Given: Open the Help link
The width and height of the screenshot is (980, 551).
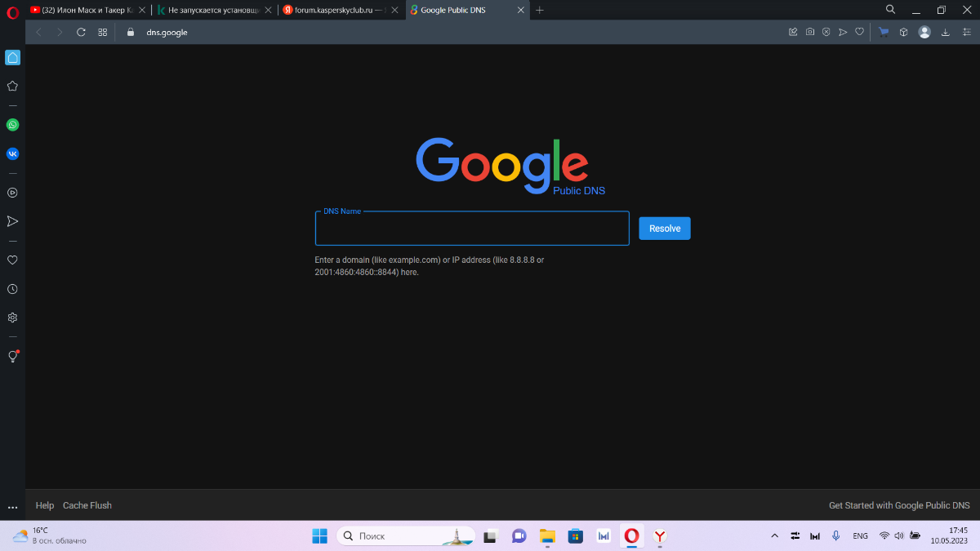Looking at the screenshot, I should [x=45, y=505].
